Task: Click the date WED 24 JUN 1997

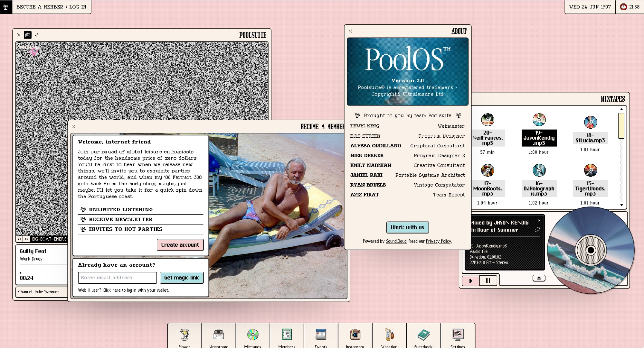Action: click(x=590, y=7)
